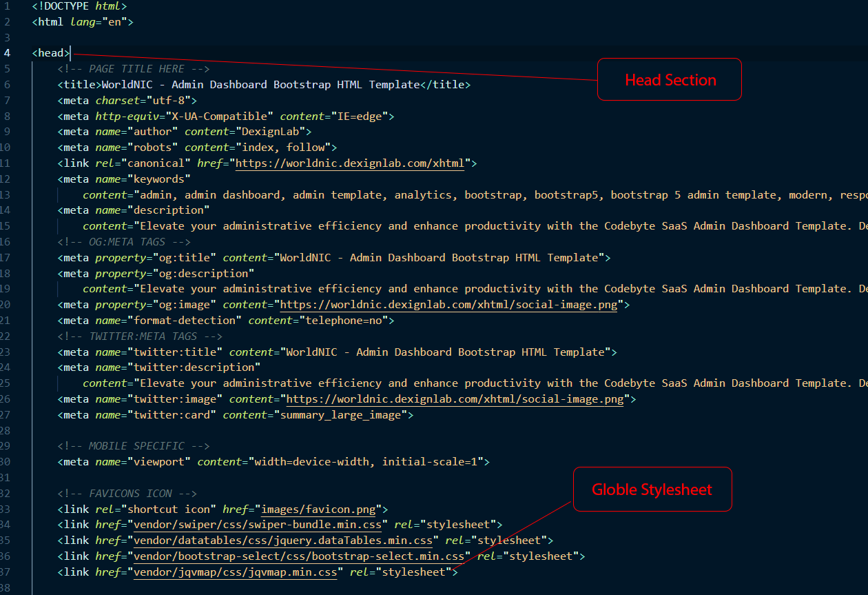Open the canonical worldnic.dexignlab.com/xhtml URL
This screenshot has height=595, width=868.
[x=352, y=163]
